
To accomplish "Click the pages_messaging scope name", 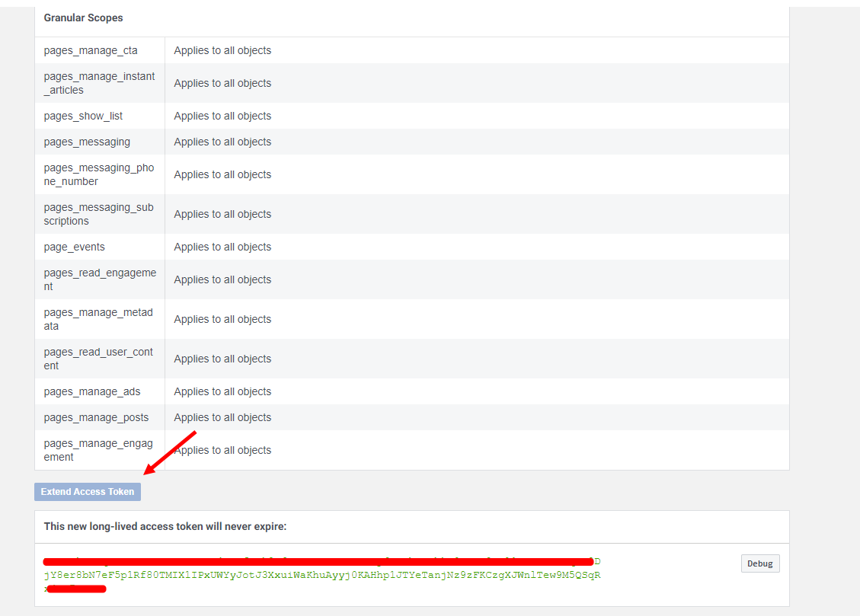I will pos(87,142).
